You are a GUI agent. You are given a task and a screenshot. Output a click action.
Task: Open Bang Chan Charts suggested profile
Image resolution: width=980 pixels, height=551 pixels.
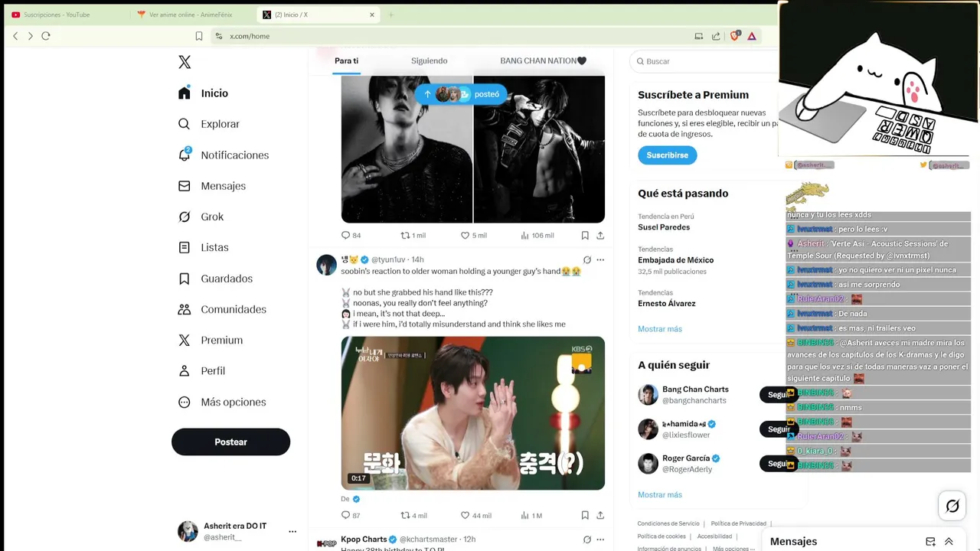coord(695,390)
